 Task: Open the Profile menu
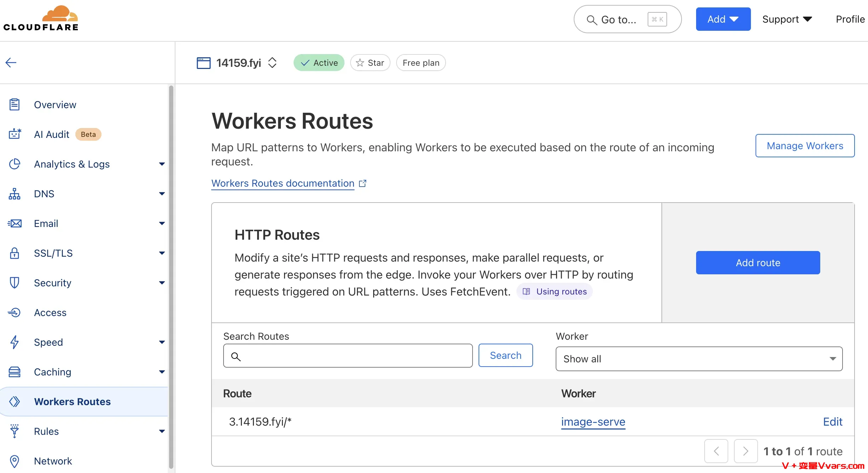point(850,19)
